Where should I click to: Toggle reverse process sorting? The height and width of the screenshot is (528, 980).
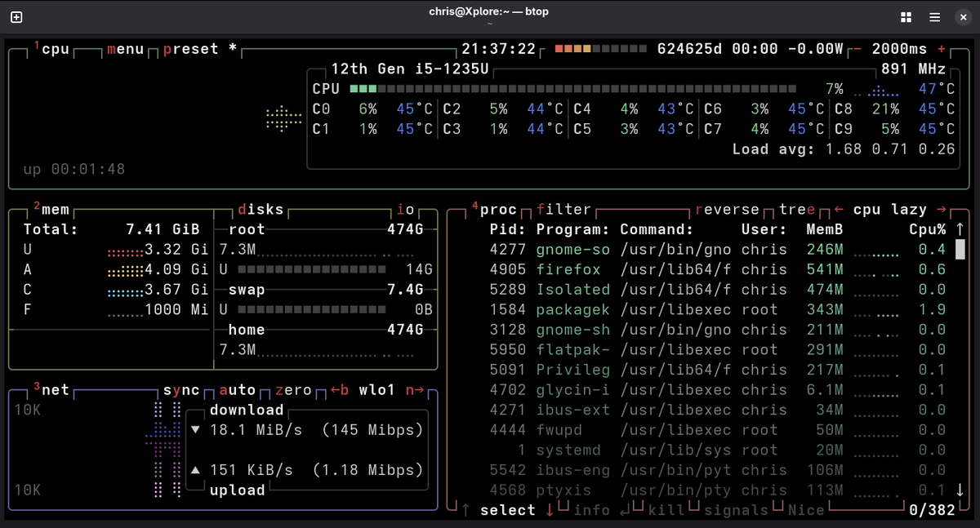click(x=727, y=209)
